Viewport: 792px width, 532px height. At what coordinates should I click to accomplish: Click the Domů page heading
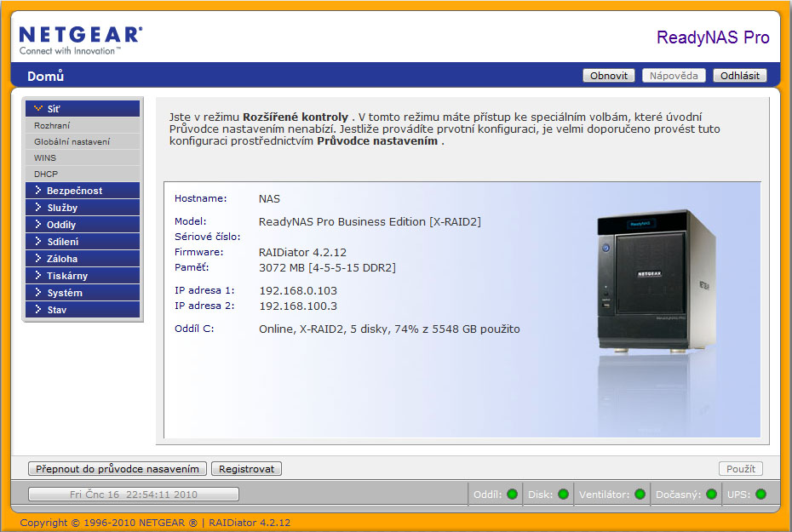pyautogui.click(x=45, y=77)
